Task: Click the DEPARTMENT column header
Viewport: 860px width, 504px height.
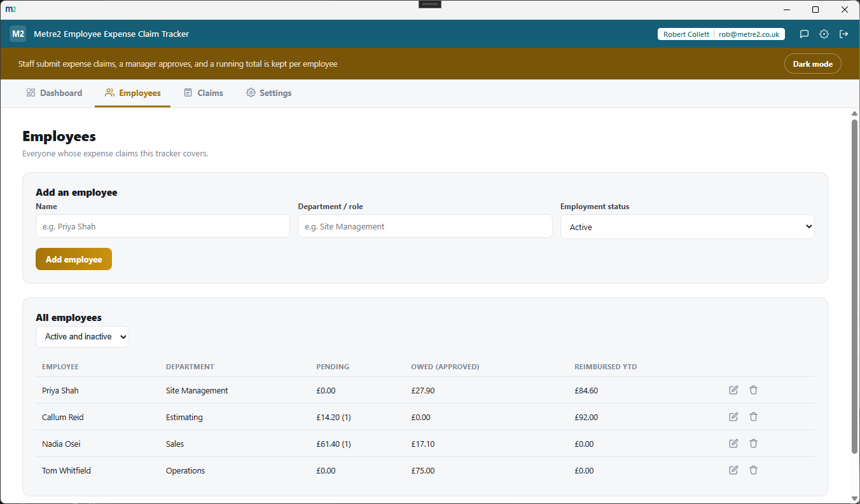Action: click(190, 367)
